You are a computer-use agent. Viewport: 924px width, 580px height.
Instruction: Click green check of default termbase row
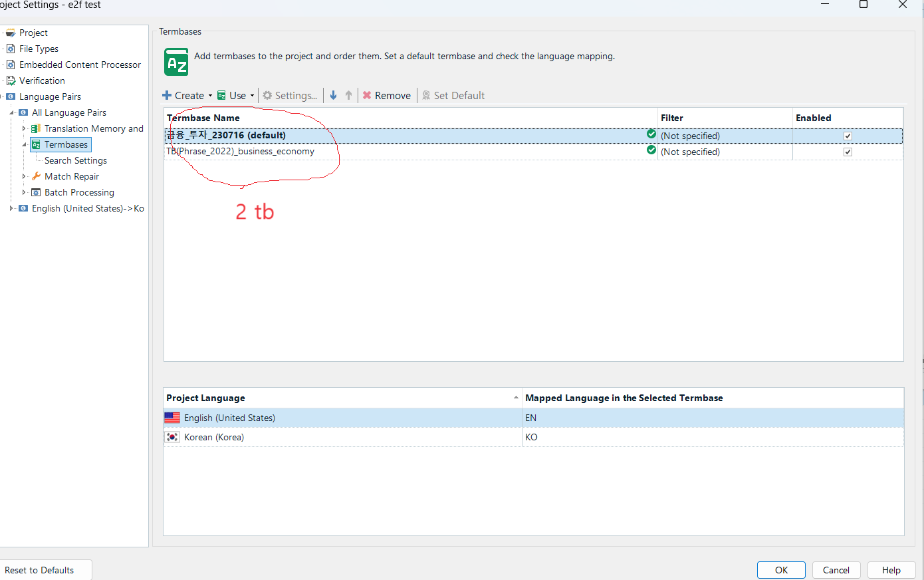pos(651,134)
